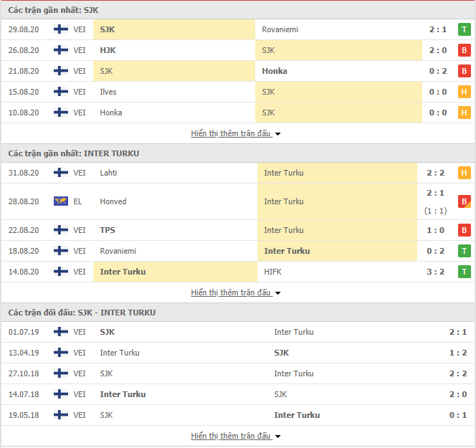Click the Finland flag in the 26.08.20 row
The height and width of the screenshot is (448, 476).
pyautogui.click(x=61, y=50)
